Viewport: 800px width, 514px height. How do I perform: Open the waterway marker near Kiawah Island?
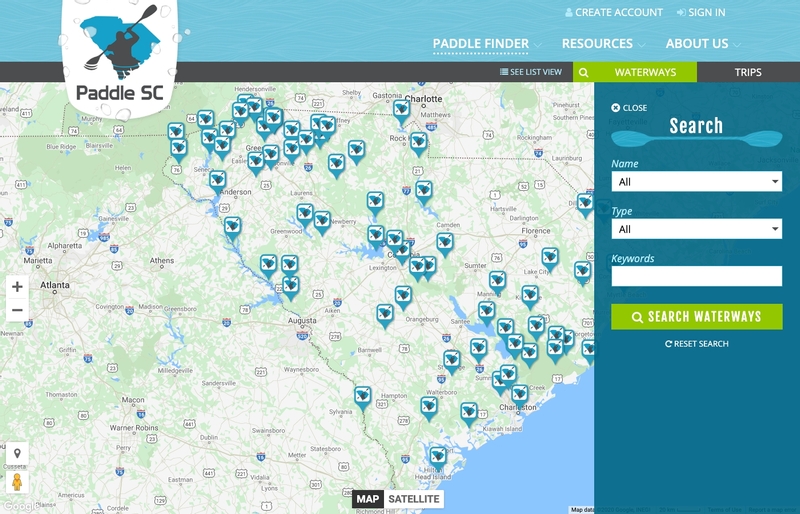468,413
